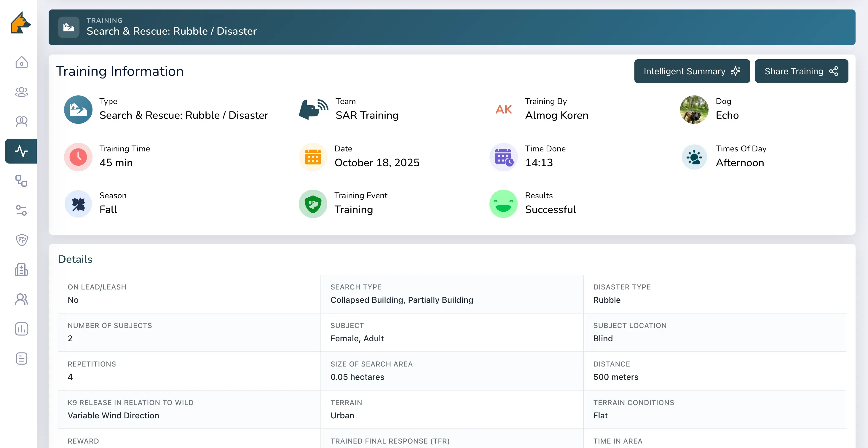Open the bar chart reports sidebar icon
This screenshot has width=868, height=448.
(x=21, y=329)
